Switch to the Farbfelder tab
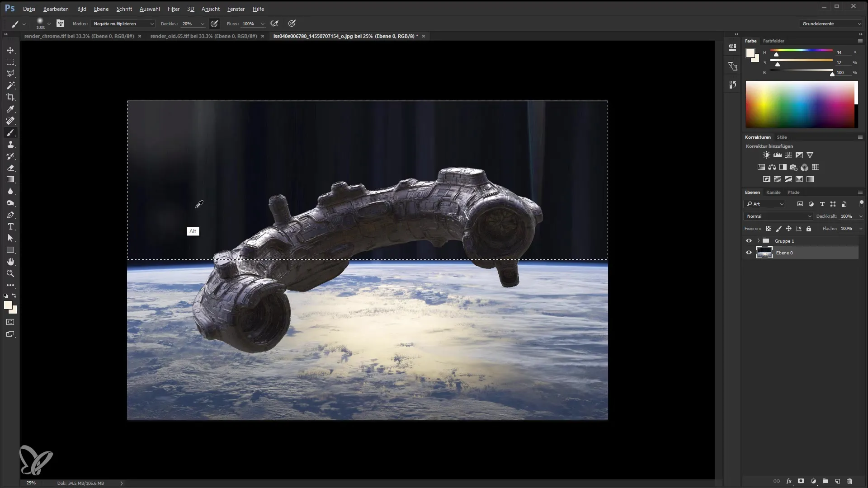 (774, 41)
